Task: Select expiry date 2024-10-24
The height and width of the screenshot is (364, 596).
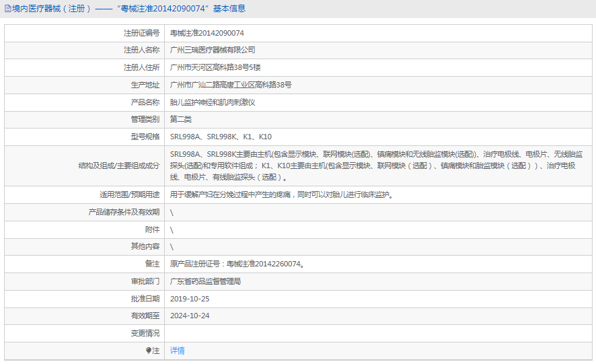Action: pos(190,316)
